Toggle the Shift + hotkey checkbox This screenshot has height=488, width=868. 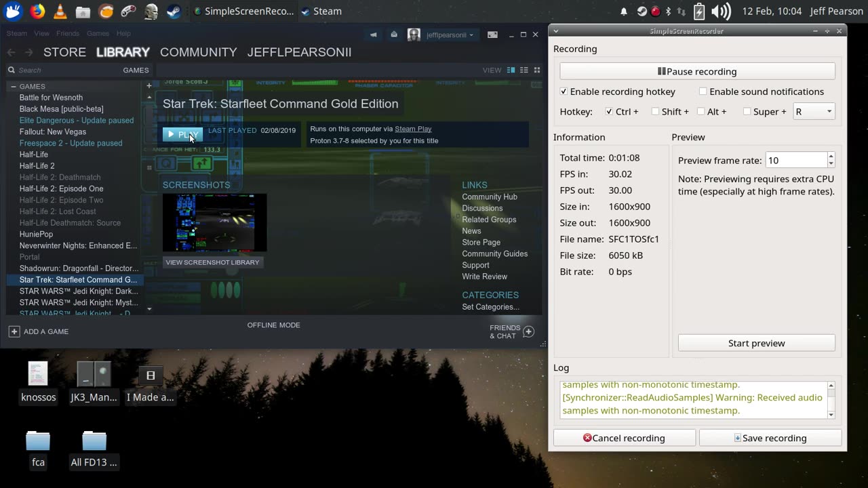pos(655,112)
